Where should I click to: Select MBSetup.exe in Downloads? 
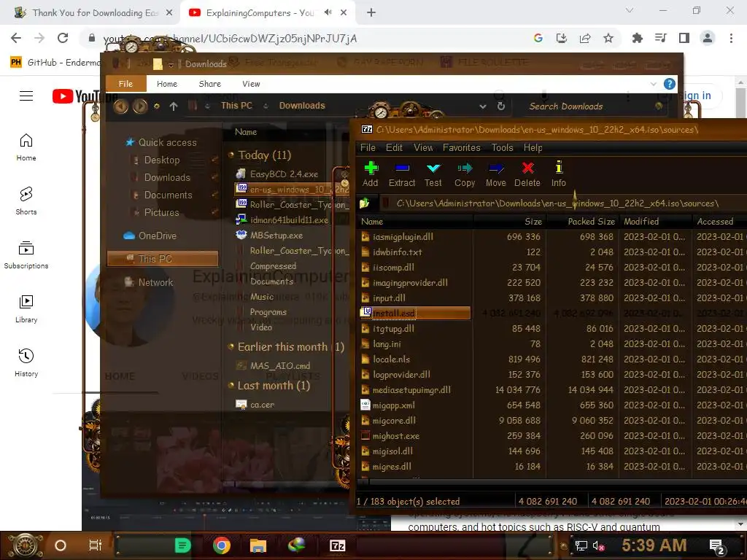point(276,236)
